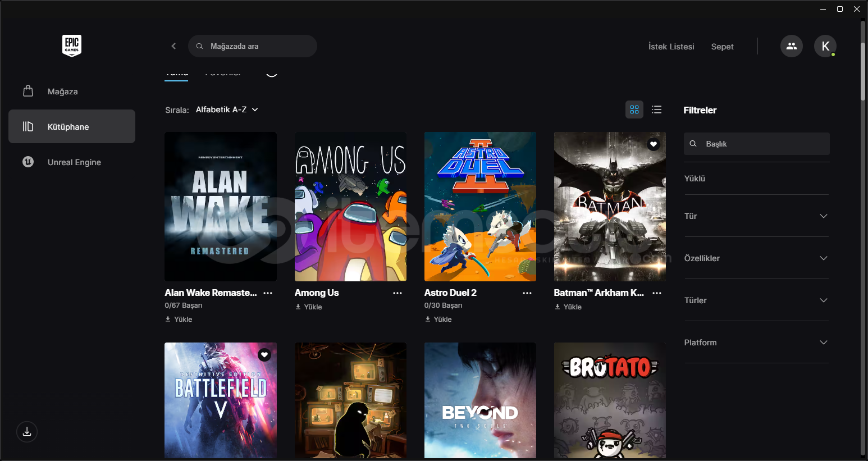Open Beyond Two Souls cover art
Image resolution: width=868 pixels, height=461 pixels.
tap(480, 400)
